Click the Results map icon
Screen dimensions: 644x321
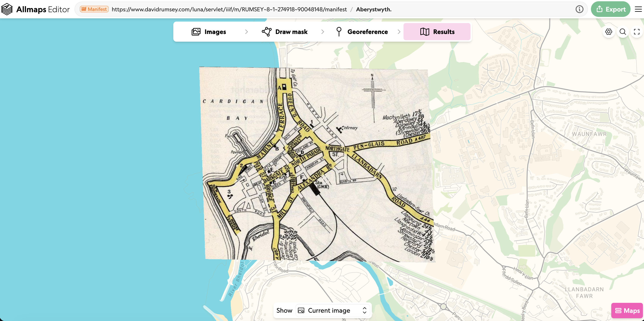pyautogui.click(x=424, y=32)
